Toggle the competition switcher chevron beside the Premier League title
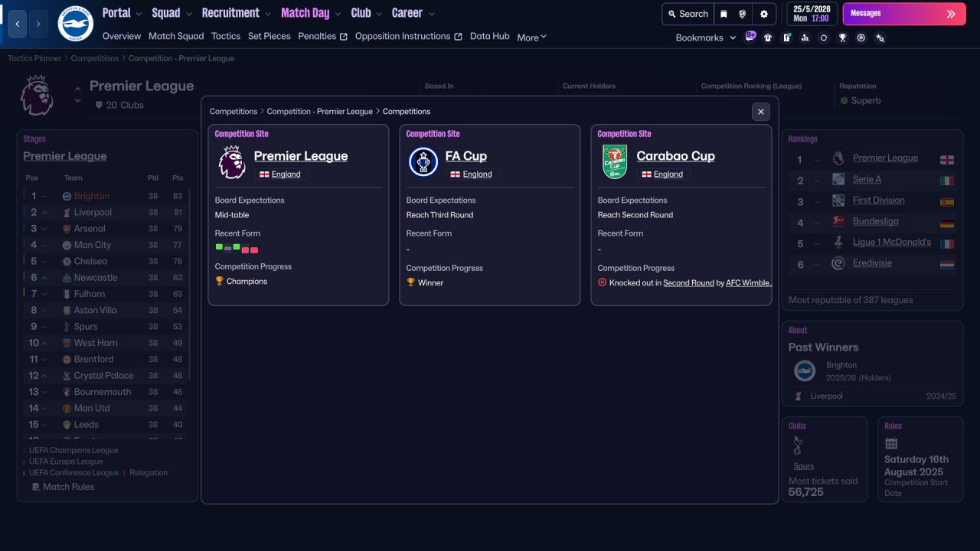This screenshot has height=551, width=980. 77,96
